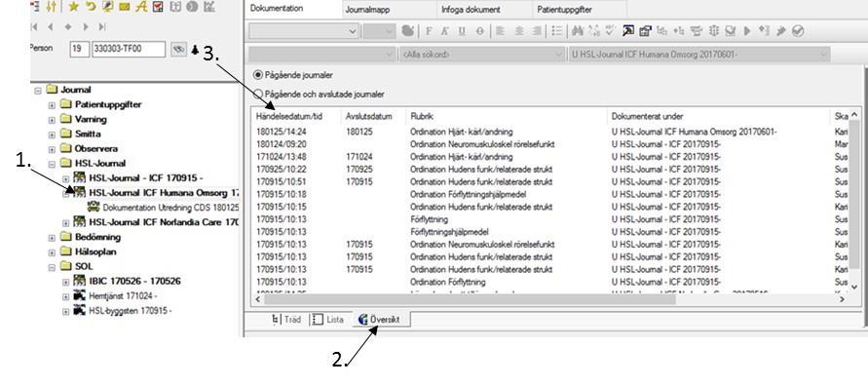
Task: Click the bell icon next to person field
Action: click(x=194, y=50)
